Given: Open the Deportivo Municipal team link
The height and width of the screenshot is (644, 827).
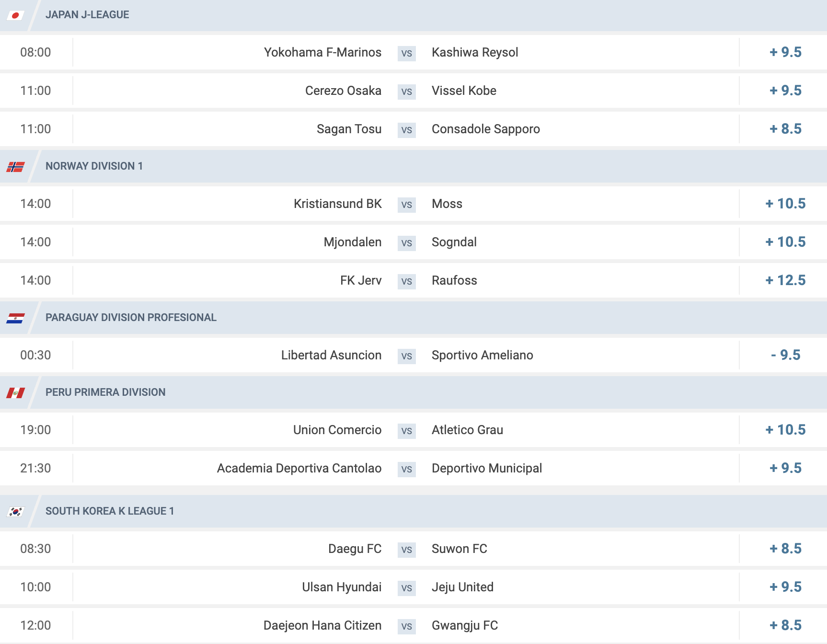Looking at the screenshot, I should tap(487, 468).
